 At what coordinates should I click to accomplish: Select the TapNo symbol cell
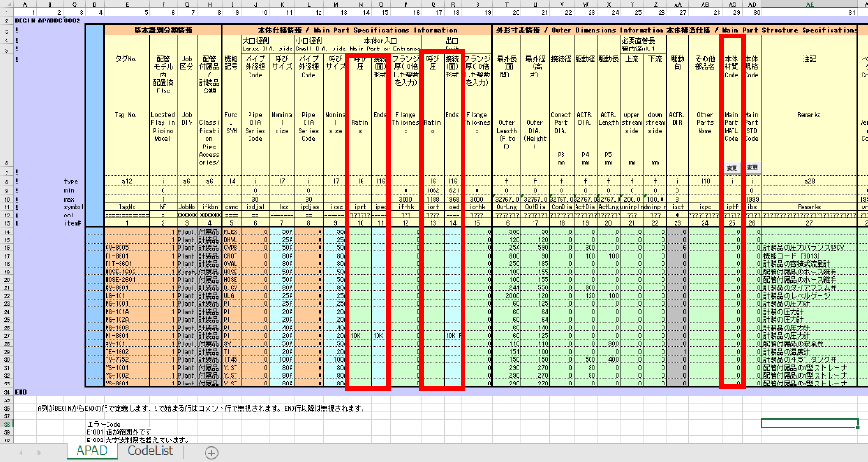click(127, 207)
